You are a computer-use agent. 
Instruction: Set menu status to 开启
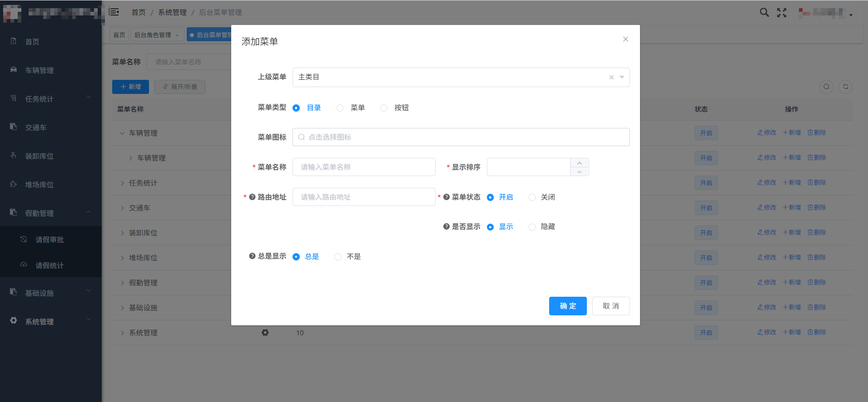490,197
